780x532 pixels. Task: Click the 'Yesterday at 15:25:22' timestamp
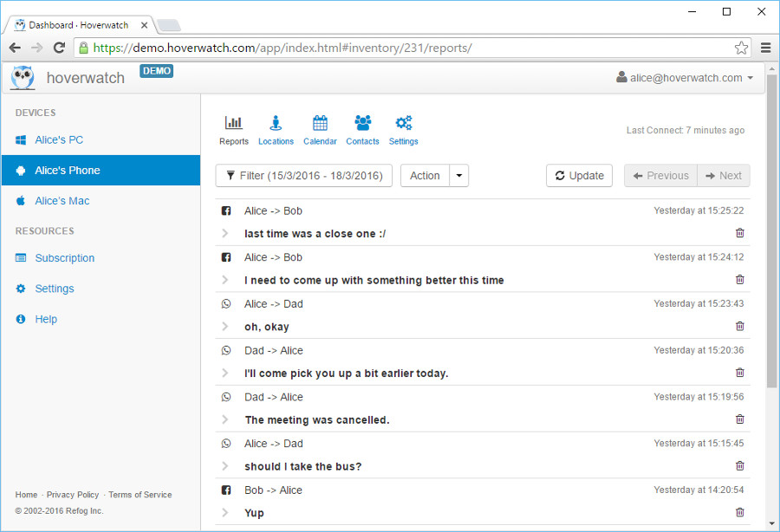point(699,211)
